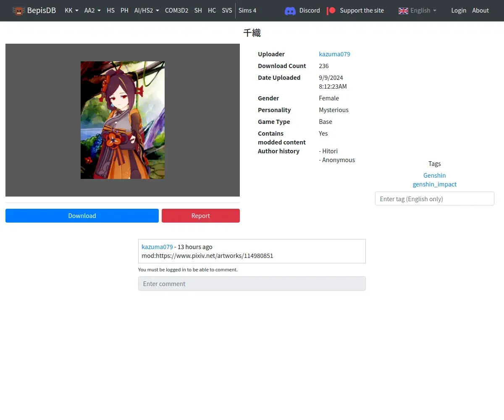Screen dimensions: 504x420
Task: Open kazuma079 commenter name link
Action: click(x=157, y=247)
